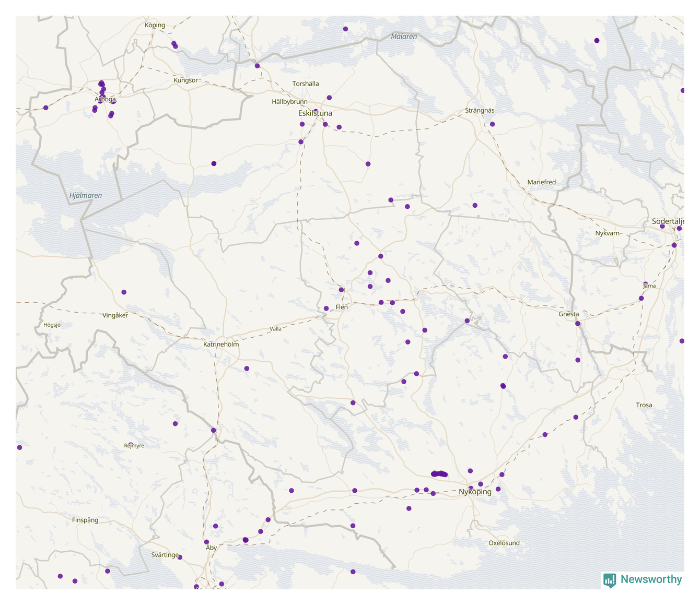Select the Torshälla label

306,84
